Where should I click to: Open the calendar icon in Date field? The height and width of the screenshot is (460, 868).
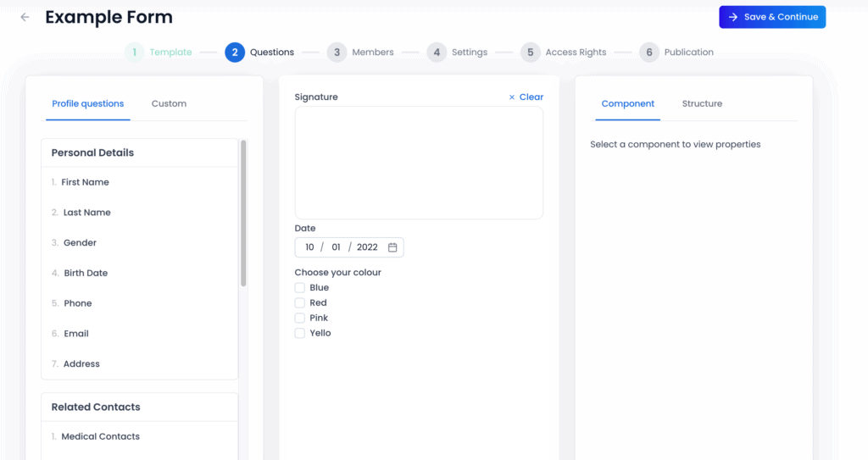(392, 247)
